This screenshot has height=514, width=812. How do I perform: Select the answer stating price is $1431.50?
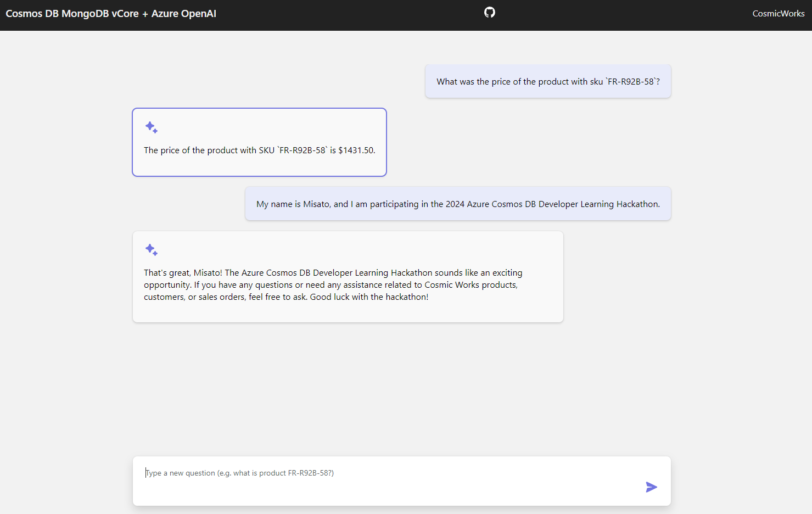259,142
